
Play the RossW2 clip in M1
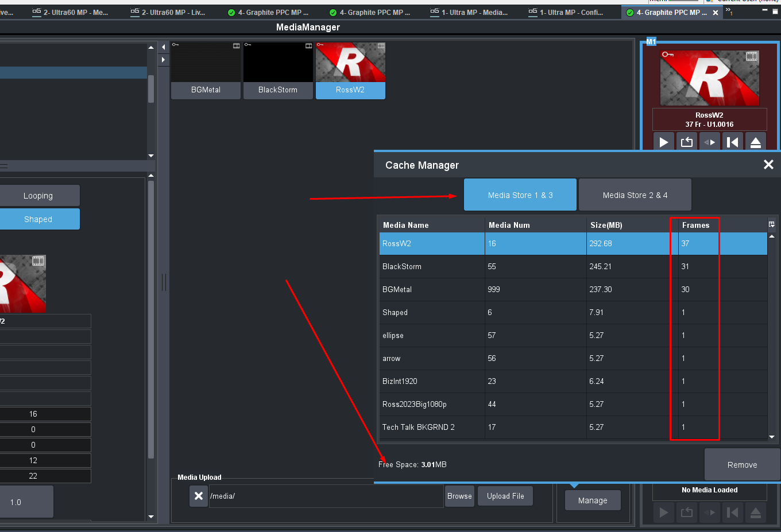[664, 142]
